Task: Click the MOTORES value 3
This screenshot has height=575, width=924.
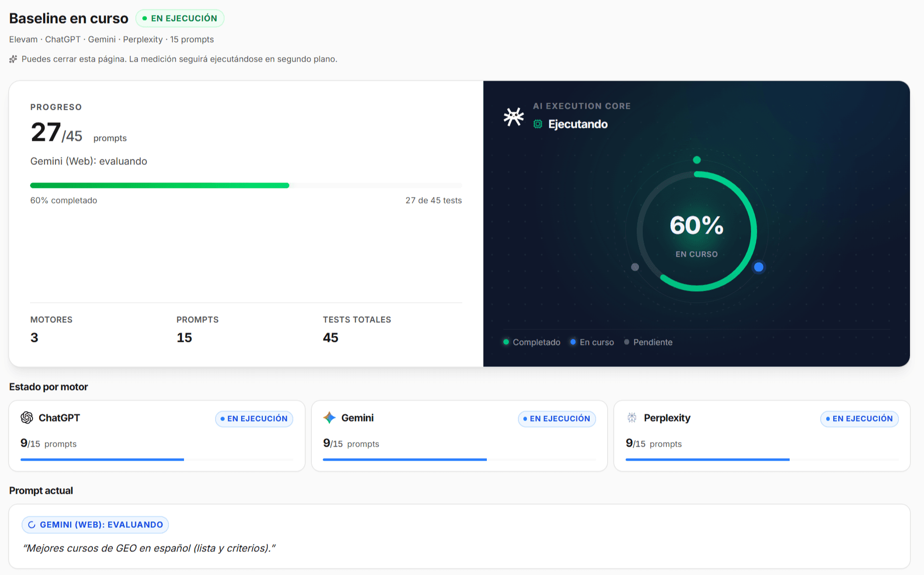Action: coord(34,338)
